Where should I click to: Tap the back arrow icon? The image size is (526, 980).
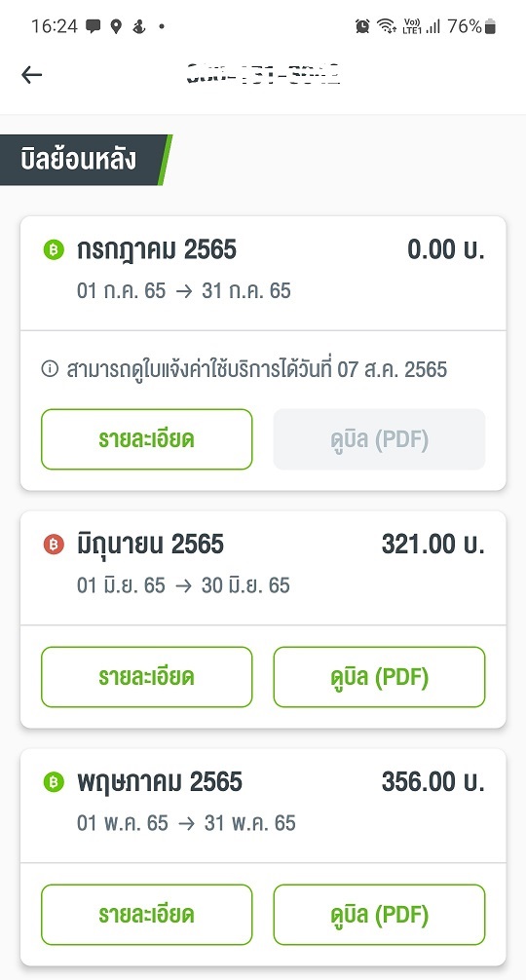tap(31, 75)
